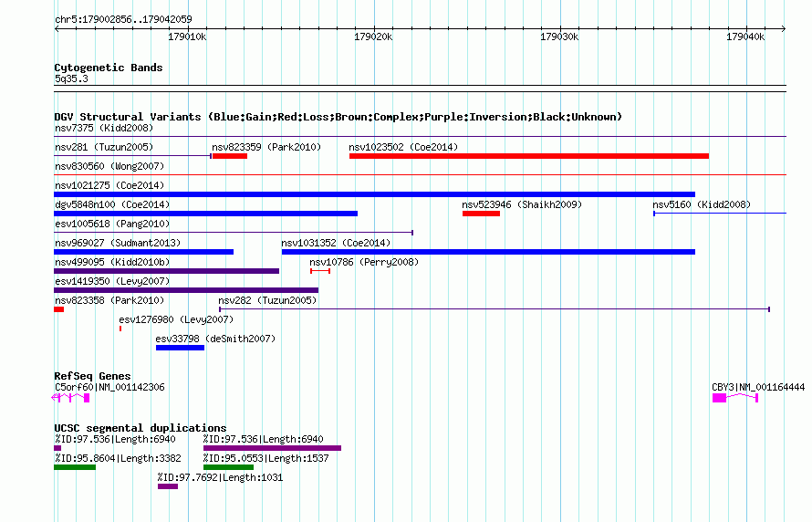Click the nsv1031352 (Coe2014) blue bar

coord(488,252)
